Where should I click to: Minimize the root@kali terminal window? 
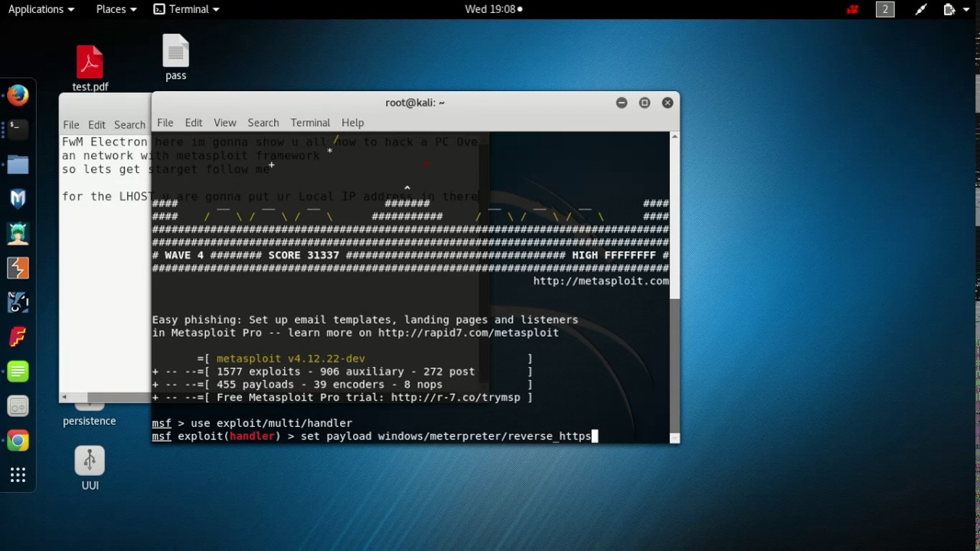tap(621, 103)
